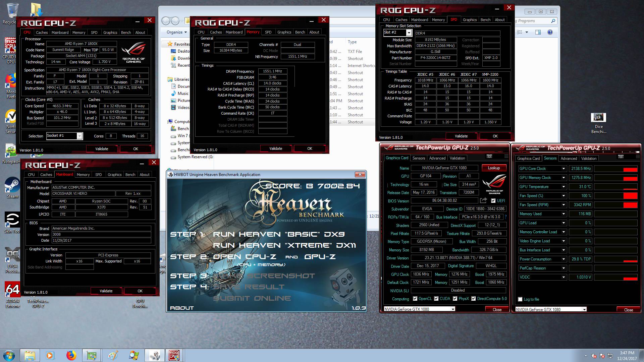This screenshot has height=362, width=644.
Task: Open GPU selector dropdown in GPU-Z Graphics Card window
Action: 453,309
